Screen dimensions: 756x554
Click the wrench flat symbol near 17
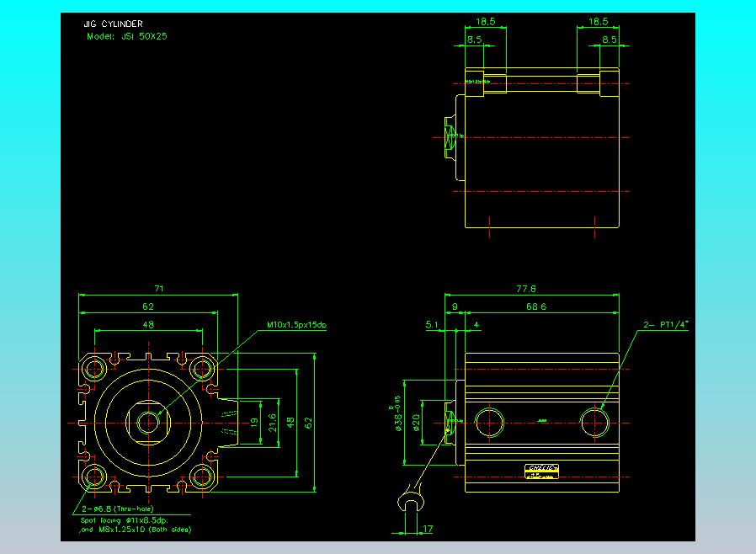411,502
